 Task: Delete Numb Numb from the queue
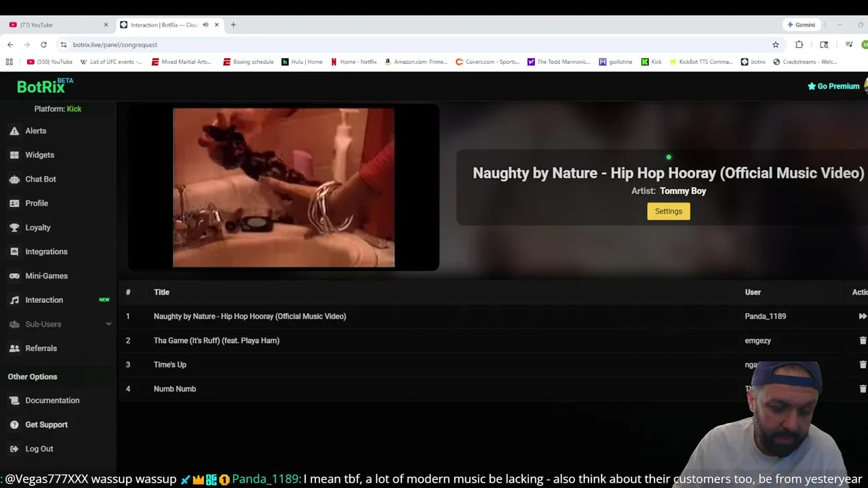click(x=863, y=389)
